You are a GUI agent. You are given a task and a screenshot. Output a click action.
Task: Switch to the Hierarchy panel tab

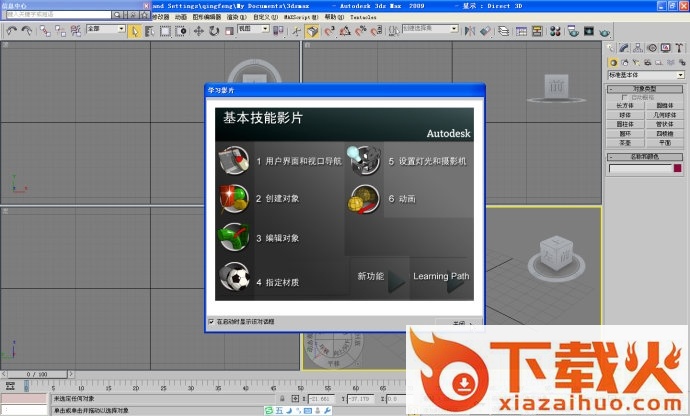pos(638,48)
